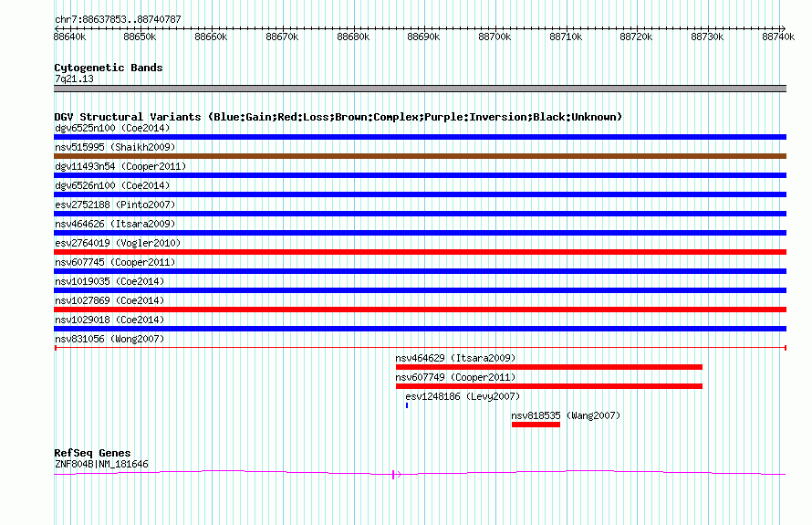Select the nsv464626 (Itsara2009) blue bar
This screenshot has height=525, width=812.
pyautogui.click(x=420, y=233)
